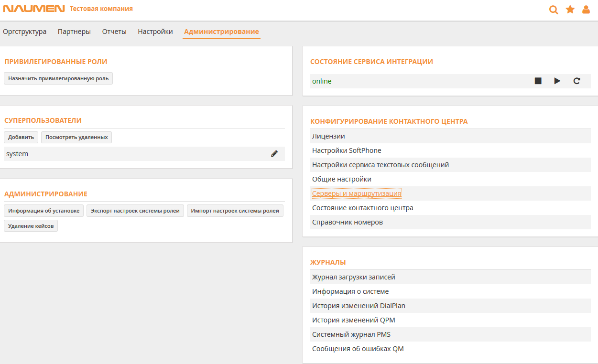
Task: Open the Партнеры tab
Action: click(x=74, y=32)
